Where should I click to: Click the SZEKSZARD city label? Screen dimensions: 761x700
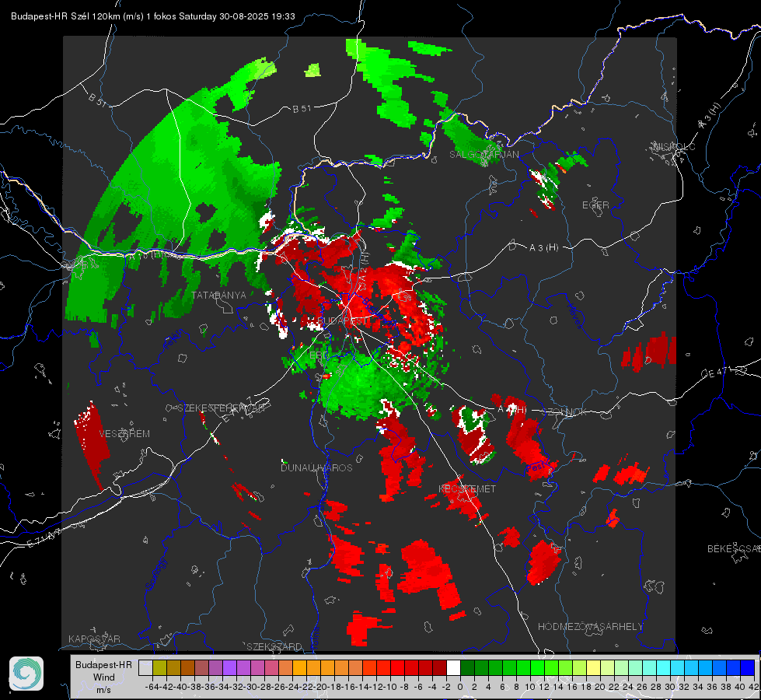click(274, 646)
